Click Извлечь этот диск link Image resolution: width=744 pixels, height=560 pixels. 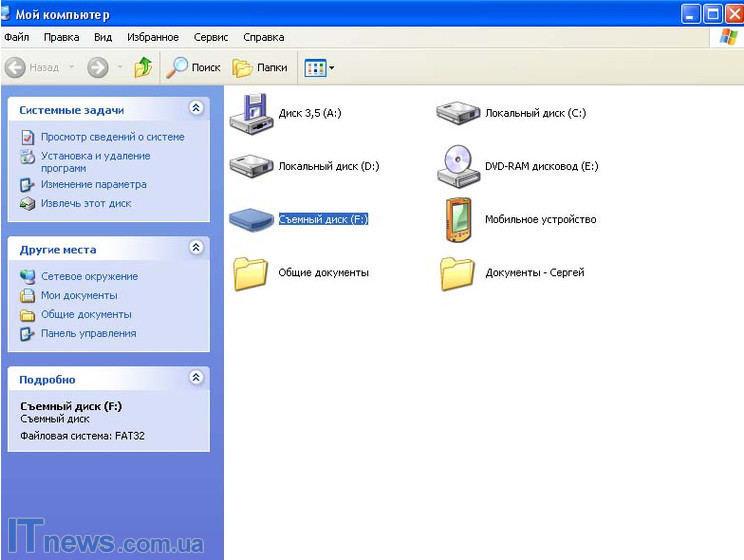(86, 203)
